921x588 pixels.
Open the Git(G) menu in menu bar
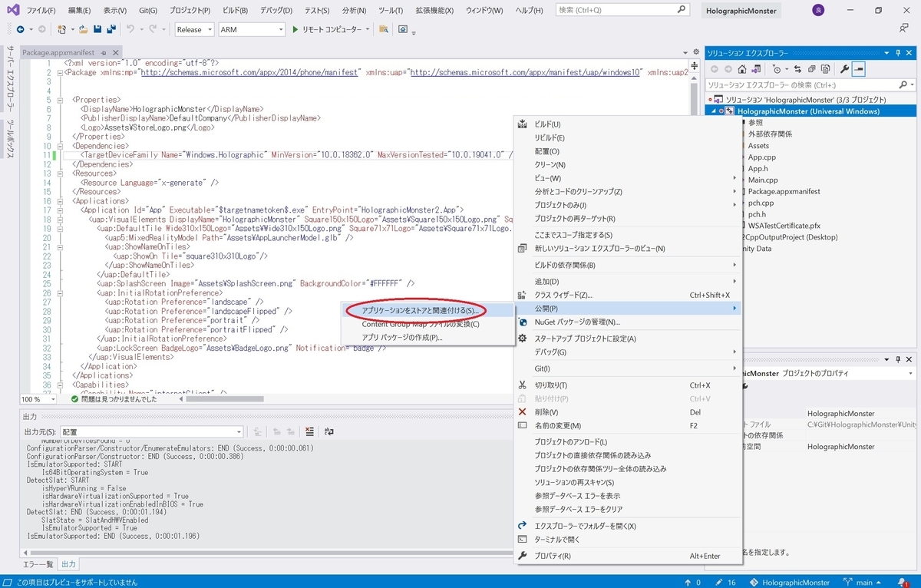147,11
